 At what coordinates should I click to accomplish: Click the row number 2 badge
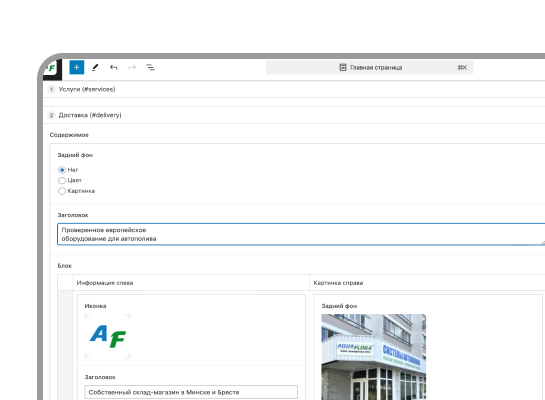[51, 115]
